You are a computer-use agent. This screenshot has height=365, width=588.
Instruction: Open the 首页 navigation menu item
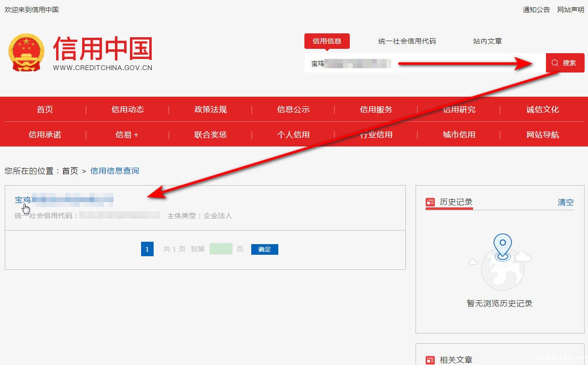(x=45, y=110)
